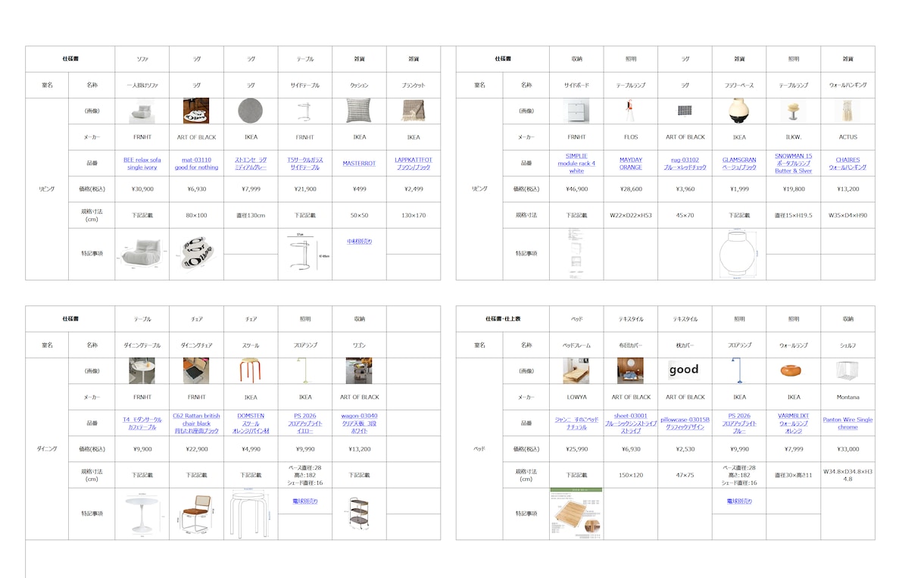This screenshot has width=924, height=578.
Task: Open the pillowcase-03015B link
Action: click(x=685, y=423)
